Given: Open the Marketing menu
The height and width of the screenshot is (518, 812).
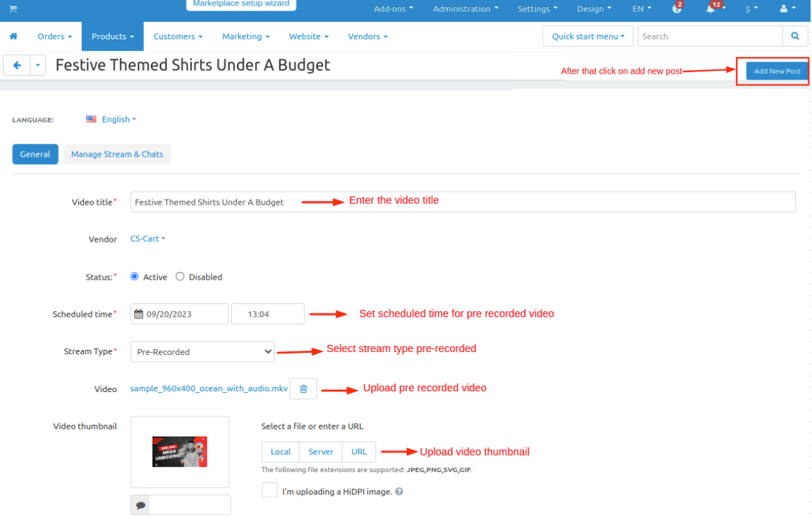Looking at the screenshot, I should click(246, 36).
